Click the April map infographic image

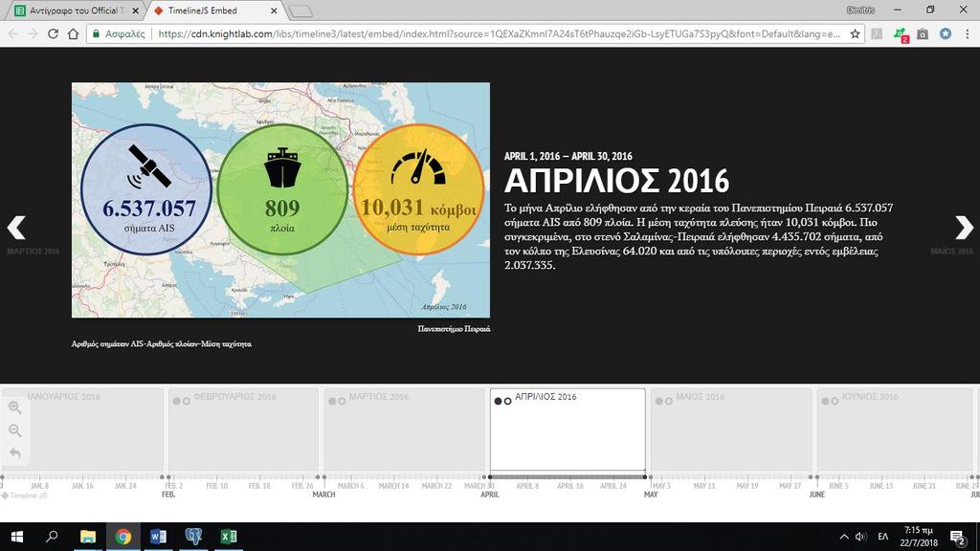pyautogui.click(x=280, y=200)
